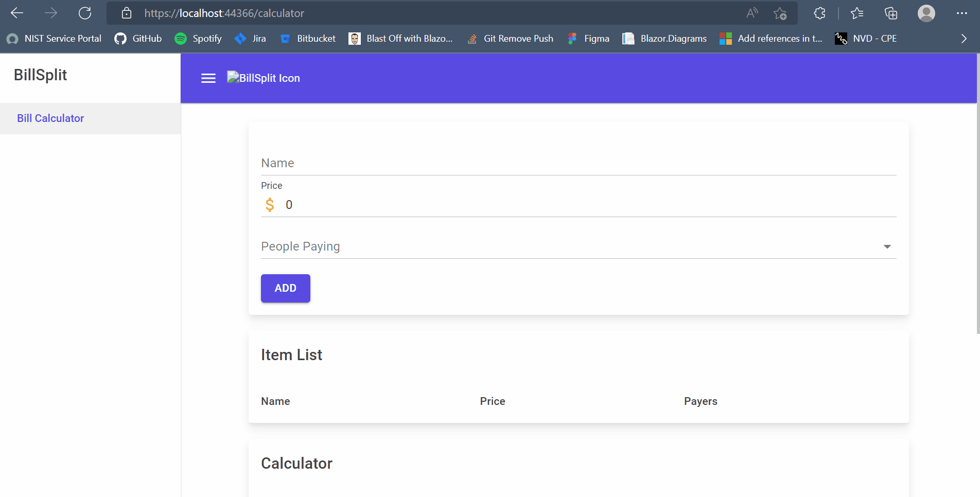Add this page to favorites star

pyautogui.click(x=780, y=13)
